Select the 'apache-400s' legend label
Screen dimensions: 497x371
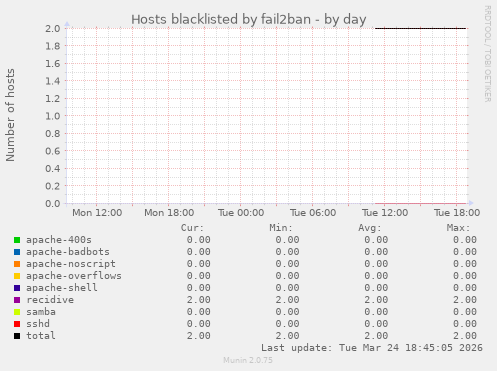click(59, 240)
